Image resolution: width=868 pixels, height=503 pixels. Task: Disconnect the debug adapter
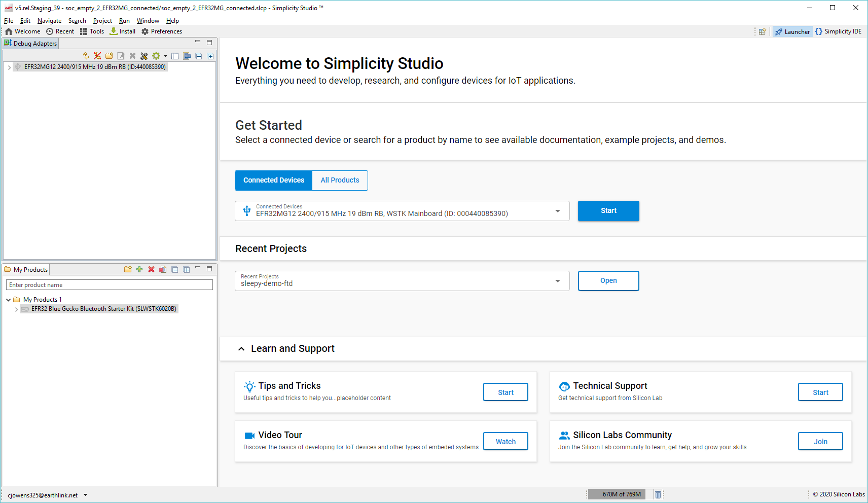point(97,56)
